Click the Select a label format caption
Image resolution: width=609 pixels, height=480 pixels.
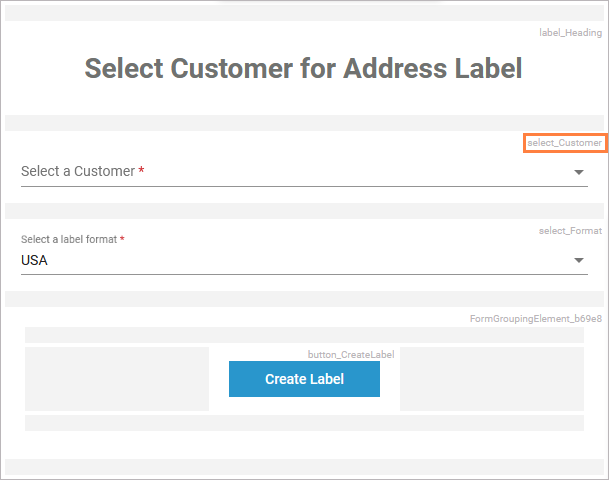pos(70,240)
